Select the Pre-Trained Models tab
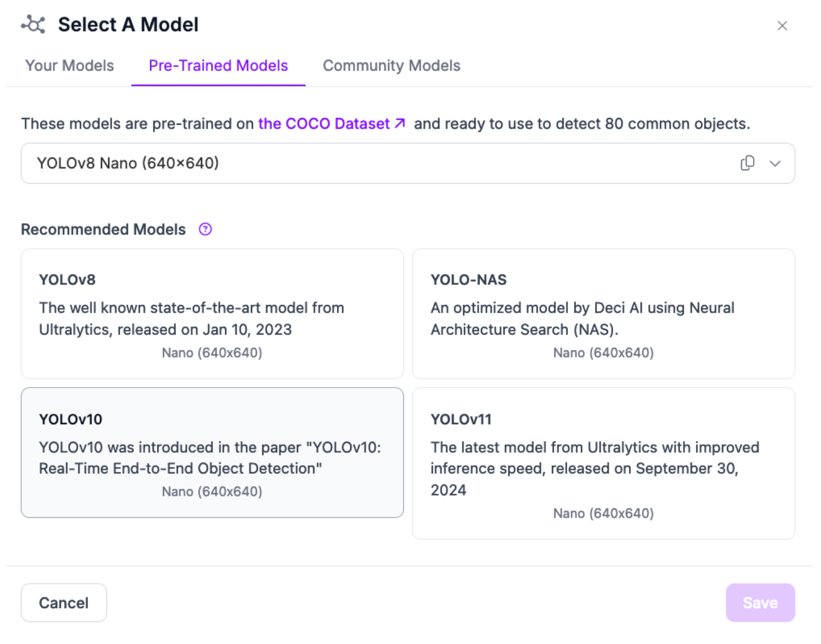The image size is (821, 644). [x=218, y=66]
